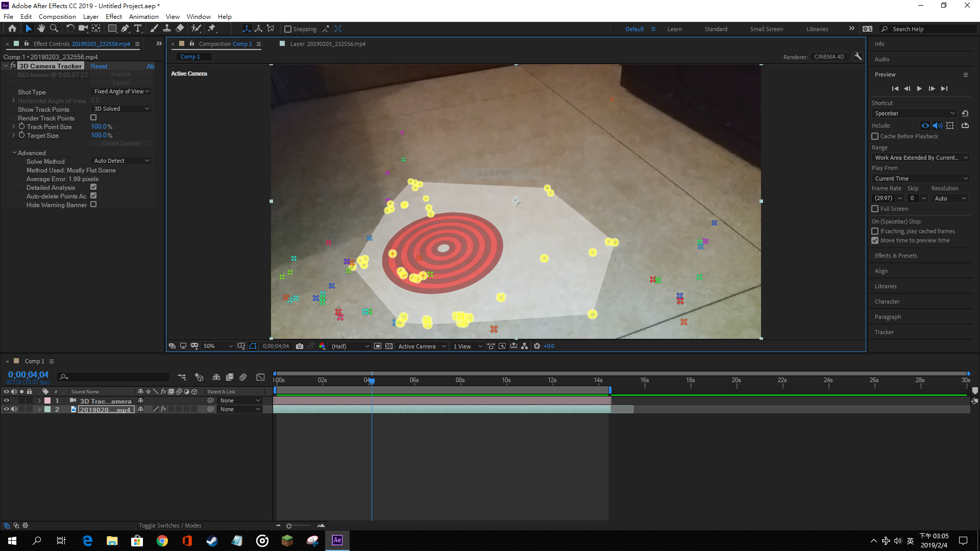Enable Cache Before Playback checkbox
The width and height of the screenshot is (980, 551).
875,136
